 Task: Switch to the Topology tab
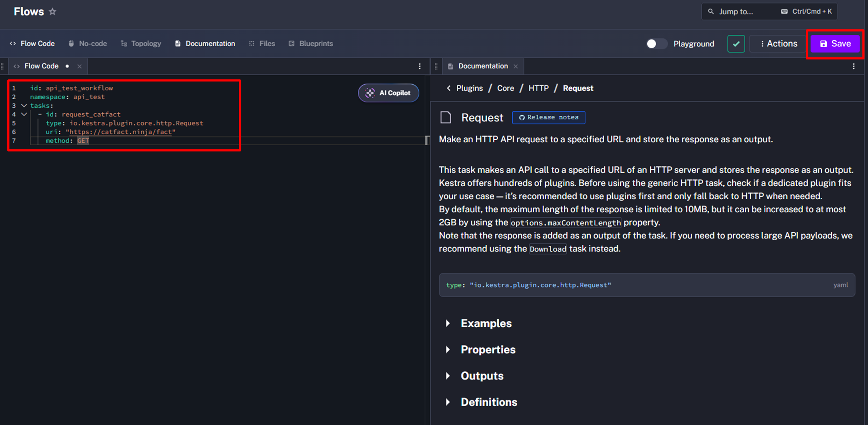coord(141,44)
